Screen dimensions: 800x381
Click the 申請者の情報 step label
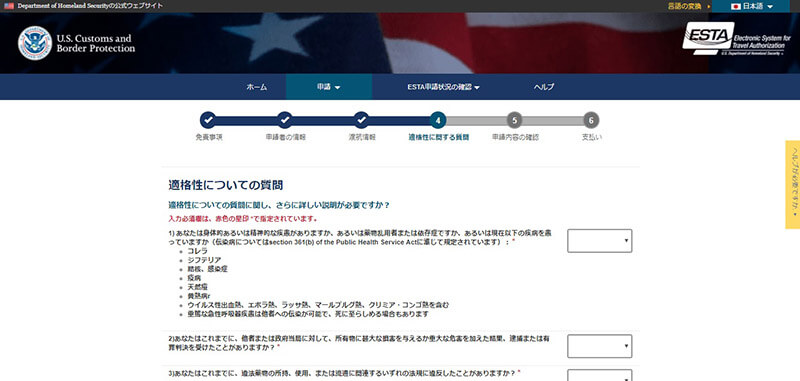coord(286,138)
